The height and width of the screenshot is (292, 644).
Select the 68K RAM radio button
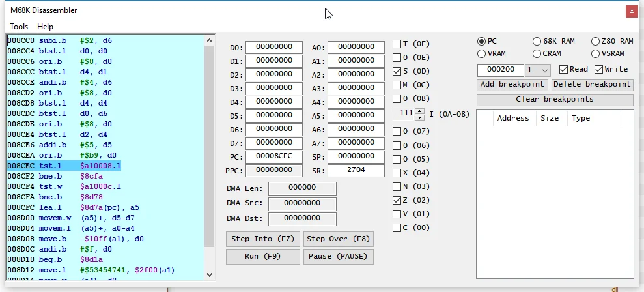pos(537,42)
